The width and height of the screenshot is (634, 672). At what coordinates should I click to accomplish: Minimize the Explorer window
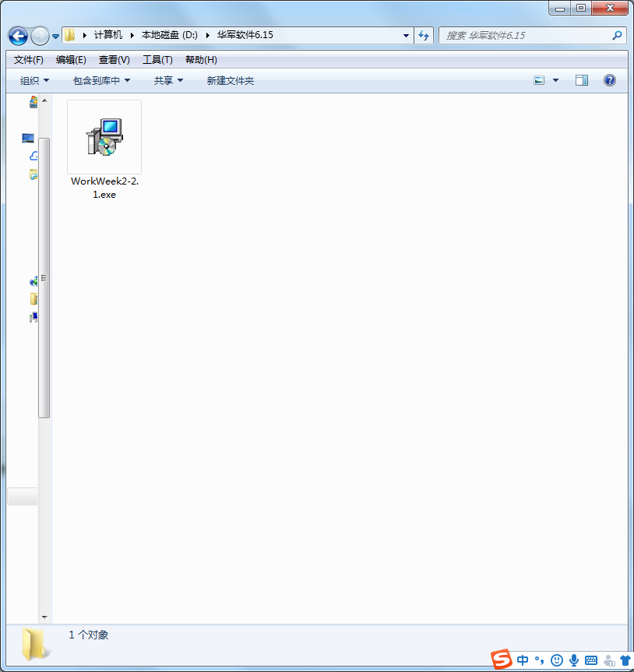pyautogui.click(x=560, y=9)
